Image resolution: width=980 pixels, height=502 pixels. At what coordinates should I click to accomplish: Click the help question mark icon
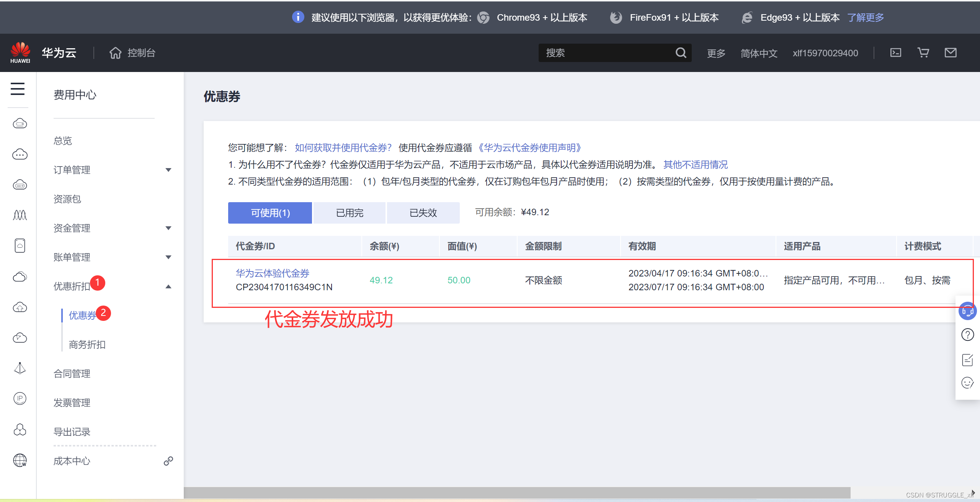pos(967,335)
